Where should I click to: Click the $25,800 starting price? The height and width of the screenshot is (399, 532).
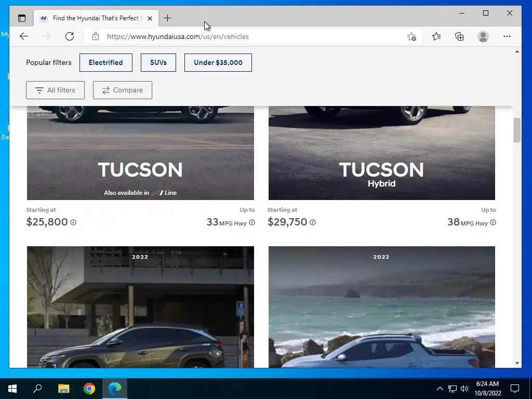click(x=47, y=222)
